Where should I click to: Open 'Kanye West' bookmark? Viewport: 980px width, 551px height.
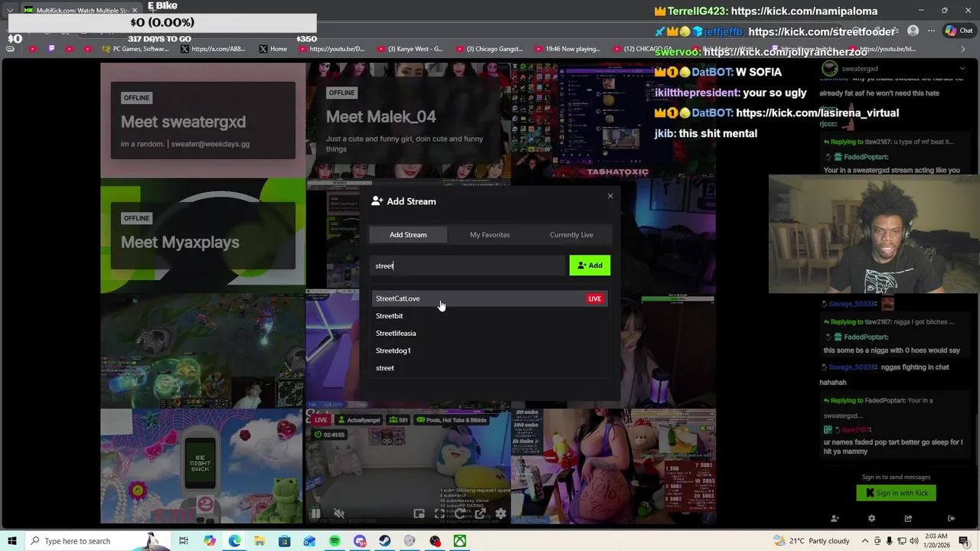410,49
